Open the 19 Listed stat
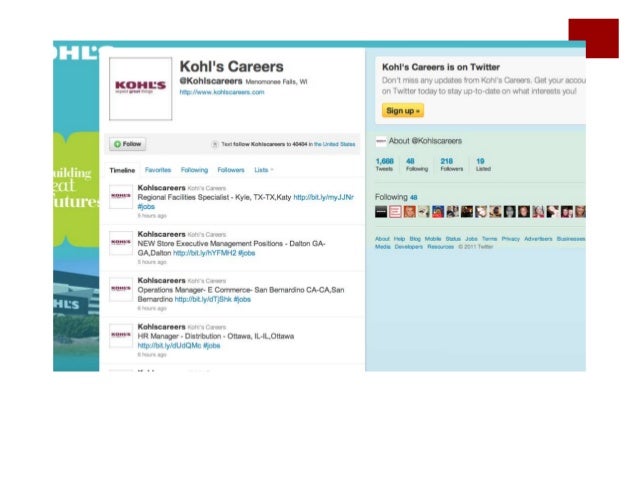Image resolution: width=638 pixels, height=479 pixels. click(x=483, y=164)
